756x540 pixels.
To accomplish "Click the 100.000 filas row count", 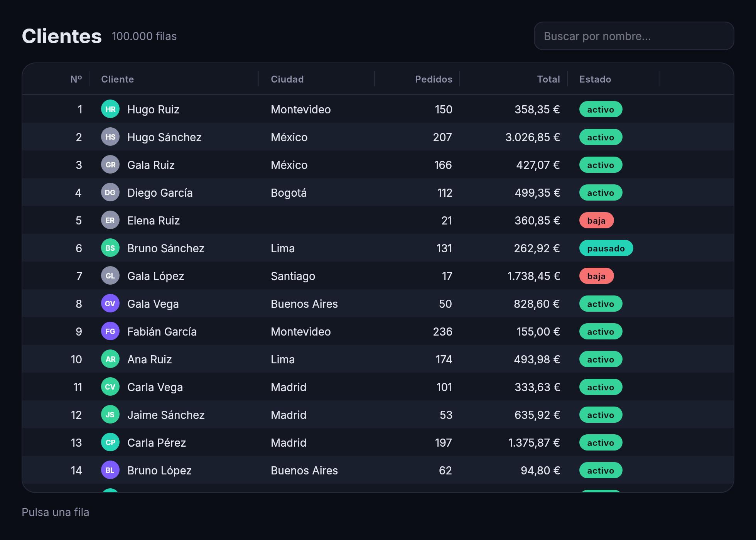I will (x=144, y=36).
